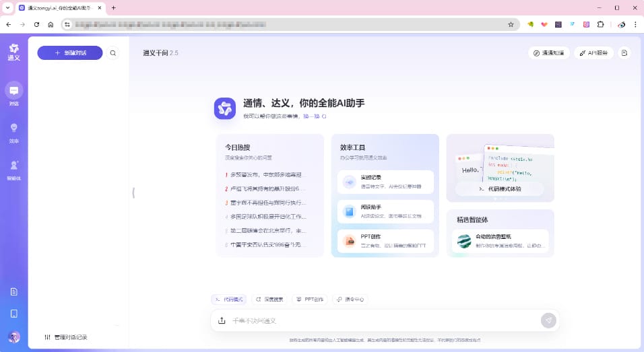The image size is (644, 352).
Task: Focus the chat message input field
Action: coord(384,320)
